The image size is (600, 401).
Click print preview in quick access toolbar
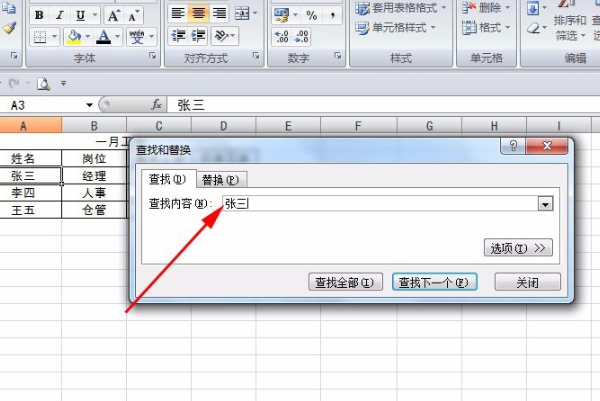(44, 83)
